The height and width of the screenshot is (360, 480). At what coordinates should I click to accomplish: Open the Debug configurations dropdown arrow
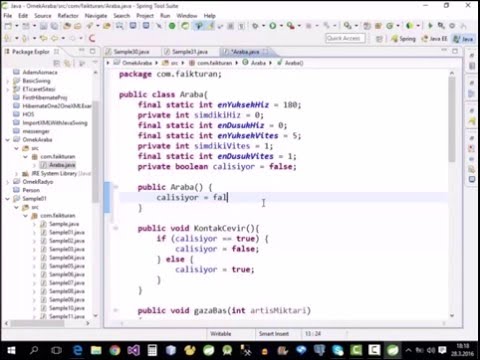pos(263,26)
